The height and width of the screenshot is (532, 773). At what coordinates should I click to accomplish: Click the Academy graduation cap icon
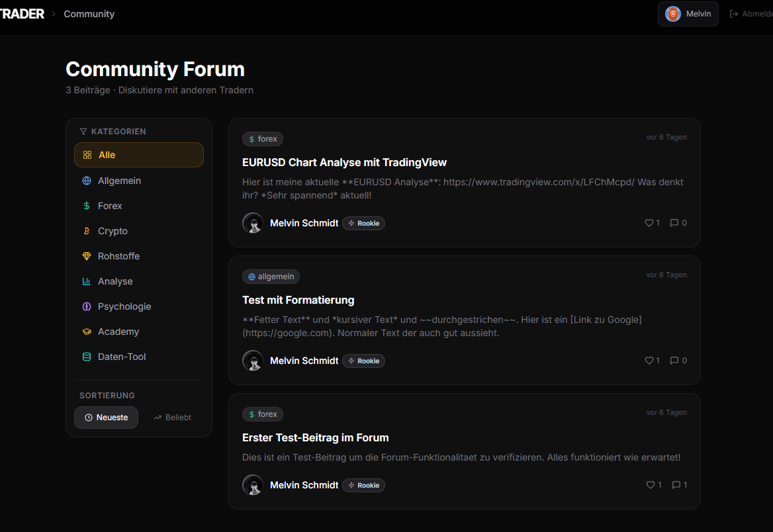coord(87,332)
